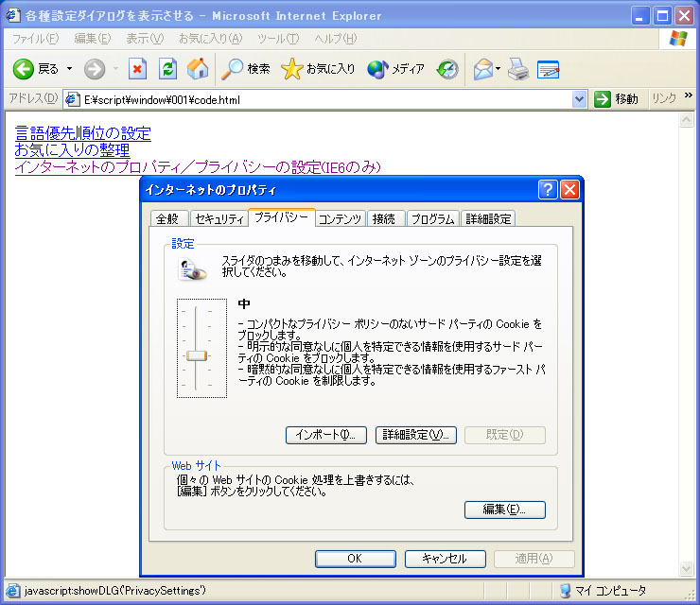Image resolution: width=700 pixels, height=605 pixels.
Task: Open Favorites (お気に入り) star icon
Action: pyautogui.click(x=318, y=69)
